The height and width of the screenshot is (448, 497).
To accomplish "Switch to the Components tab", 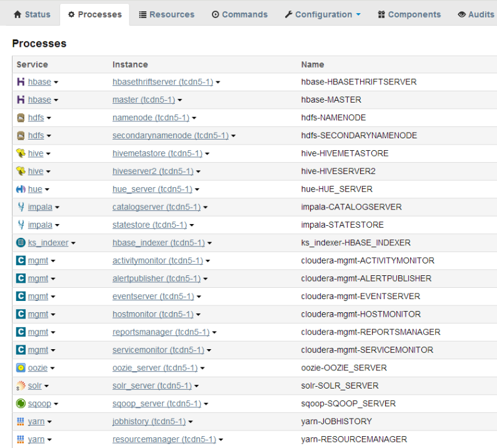I will click(x=409, y=14).
